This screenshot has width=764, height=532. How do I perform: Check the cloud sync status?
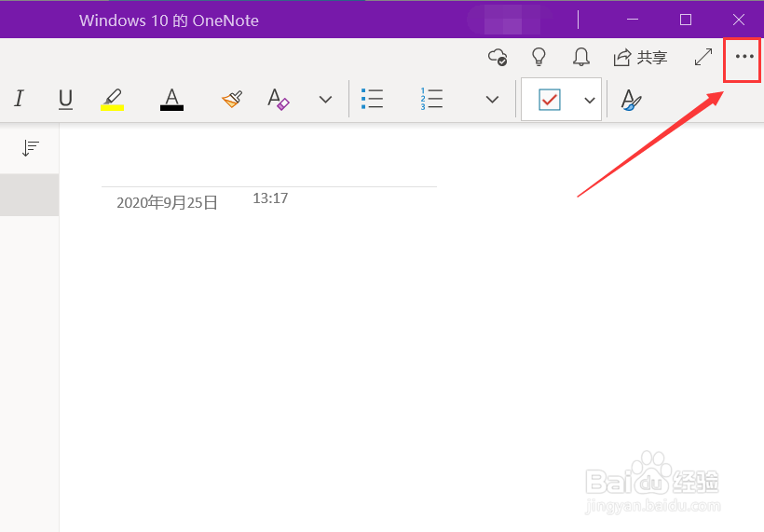tap(498, 57)
